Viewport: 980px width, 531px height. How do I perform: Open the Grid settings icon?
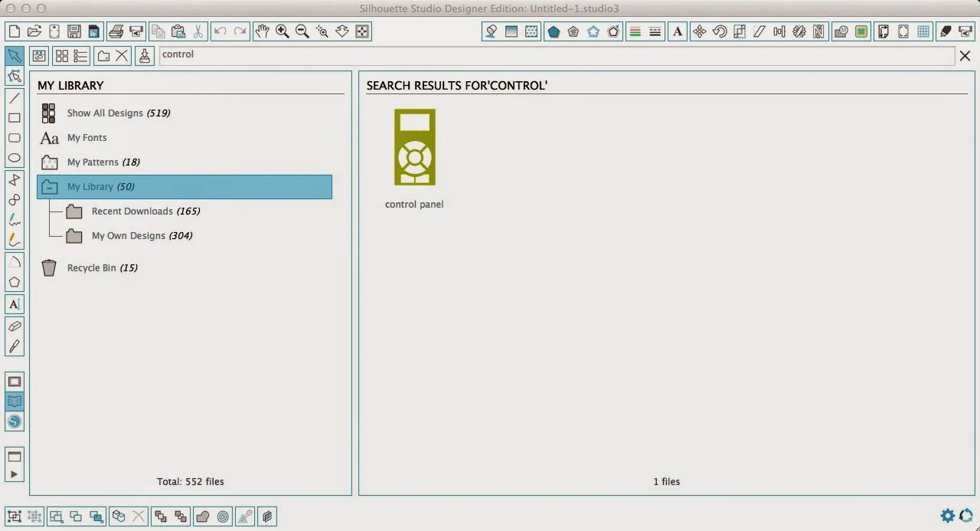(x=923, y=31)
